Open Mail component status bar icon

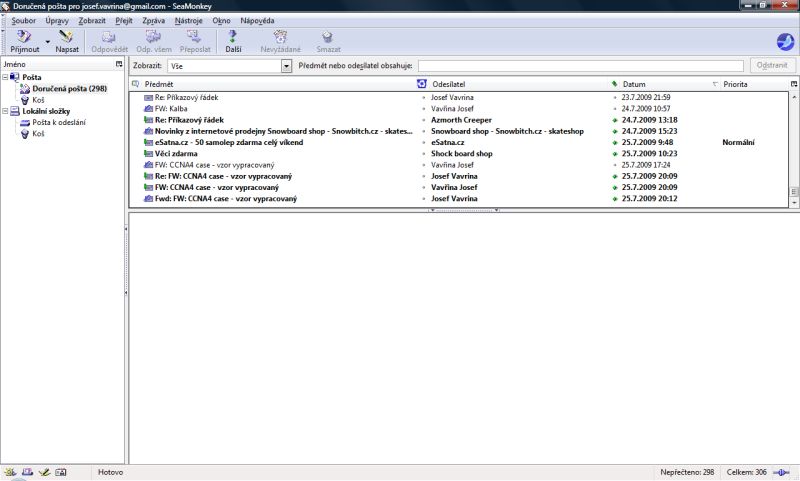(x=28, y=472)
